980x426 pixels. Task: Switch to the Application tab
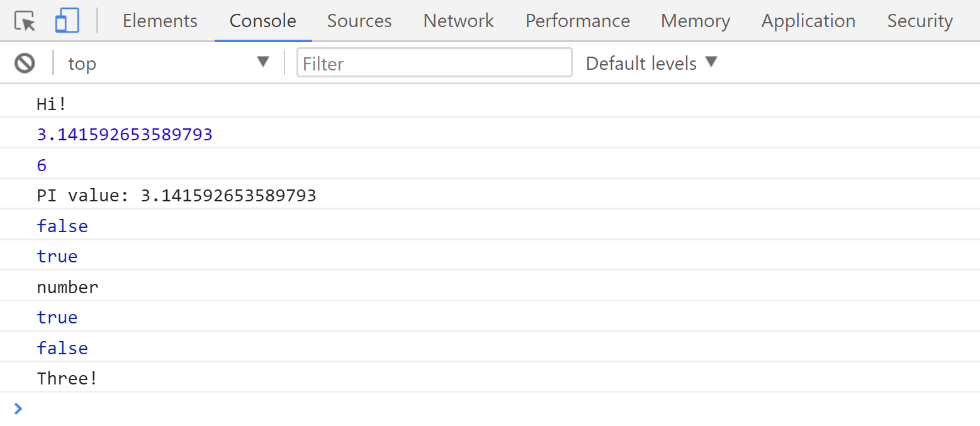[808, 21]
